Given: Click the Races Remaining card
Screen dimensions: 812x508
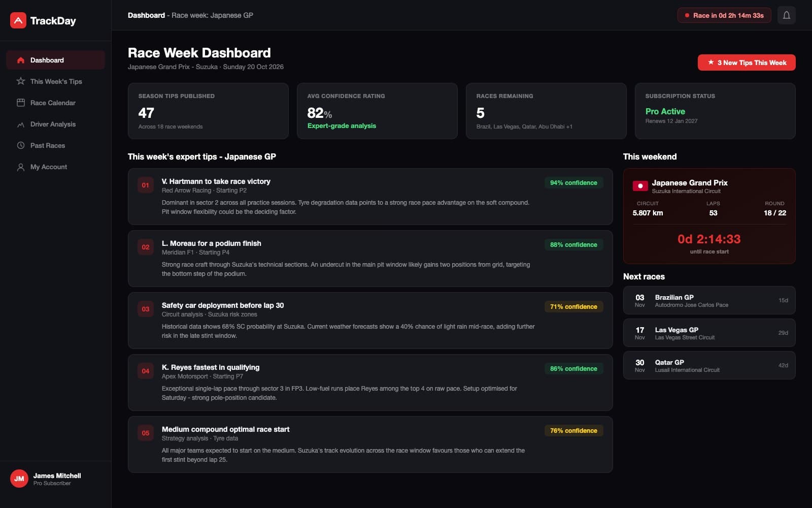Looking at the screenshot, I should point(546,111).
